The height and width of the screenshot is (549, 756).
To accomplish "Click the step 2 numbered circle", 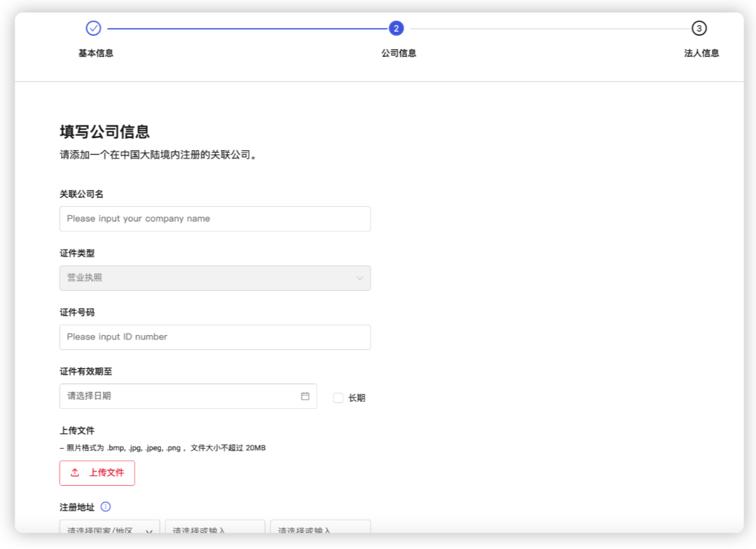I will point(396,28).
